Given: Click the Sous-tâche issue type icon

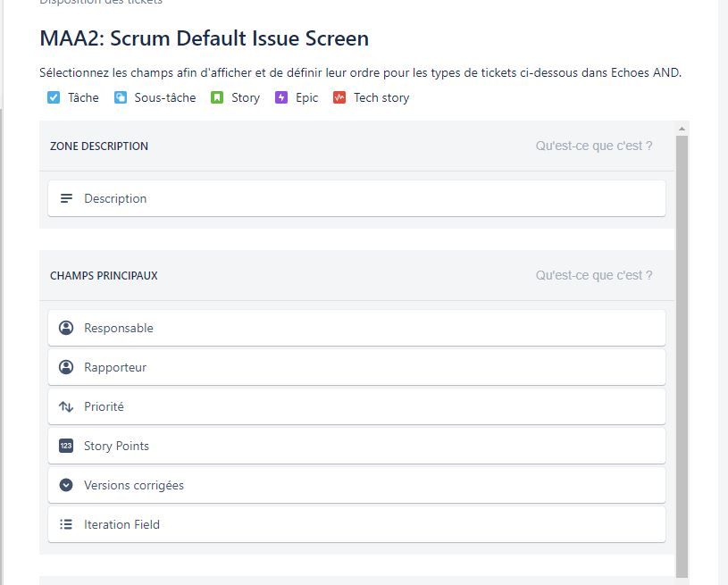Looking at the screenshot, I should (x=121, y=97).
